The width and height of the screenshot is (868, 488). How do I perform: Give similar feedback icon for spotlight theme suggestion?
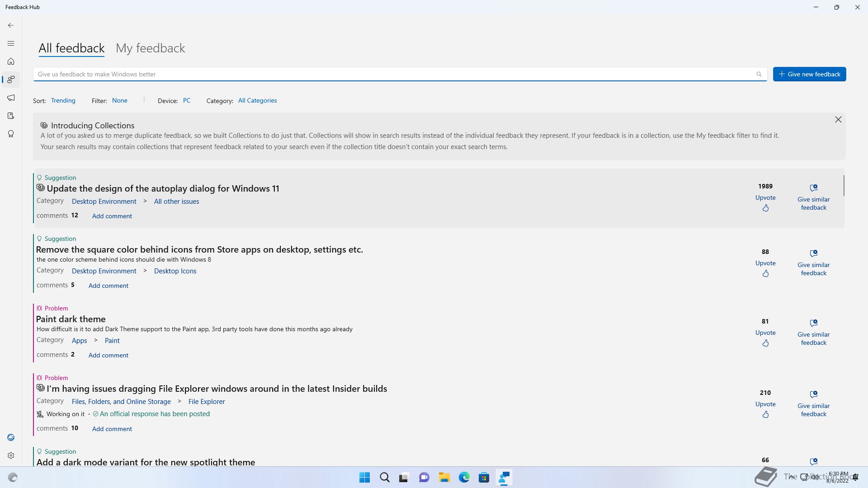point(814,461)
